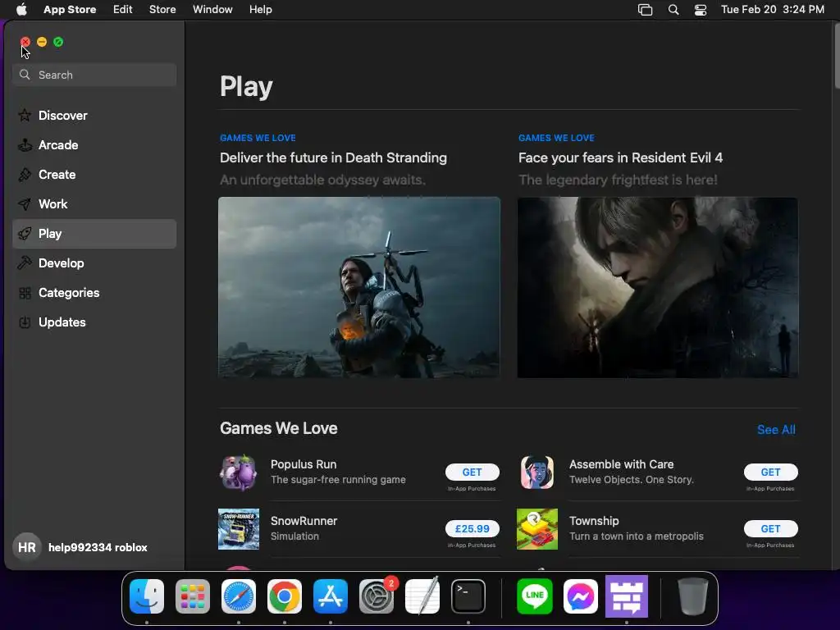Open the Help menu

260,10
